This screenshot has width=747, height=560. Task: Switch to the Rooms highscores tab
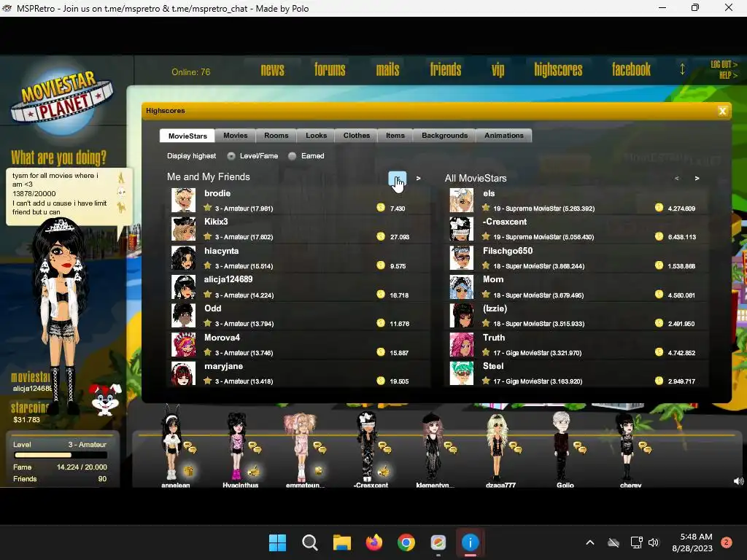tap(276, 136)
